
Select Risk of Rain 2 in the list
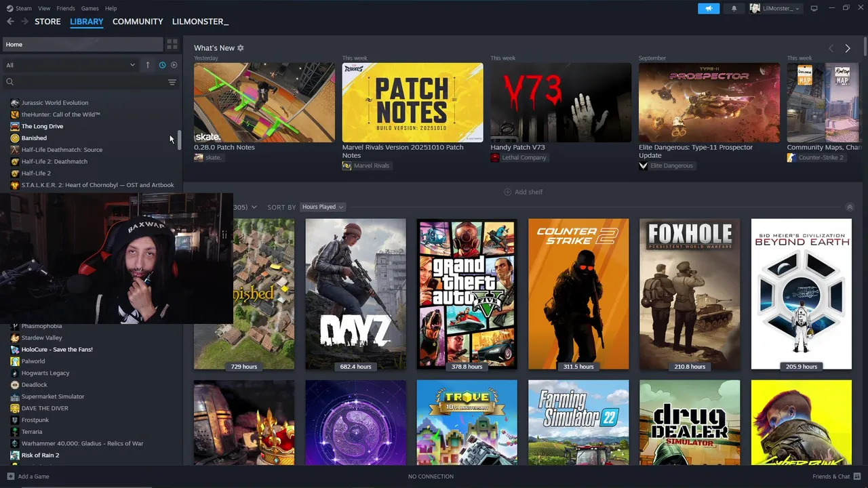(40, 455)
